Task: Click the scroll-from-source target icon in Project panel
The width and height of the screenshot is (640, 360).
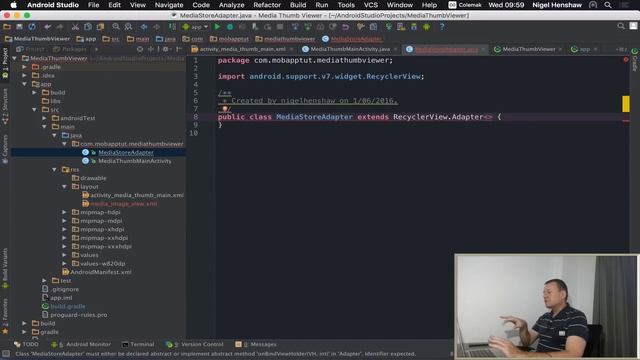Action: [x=140, y=49]
